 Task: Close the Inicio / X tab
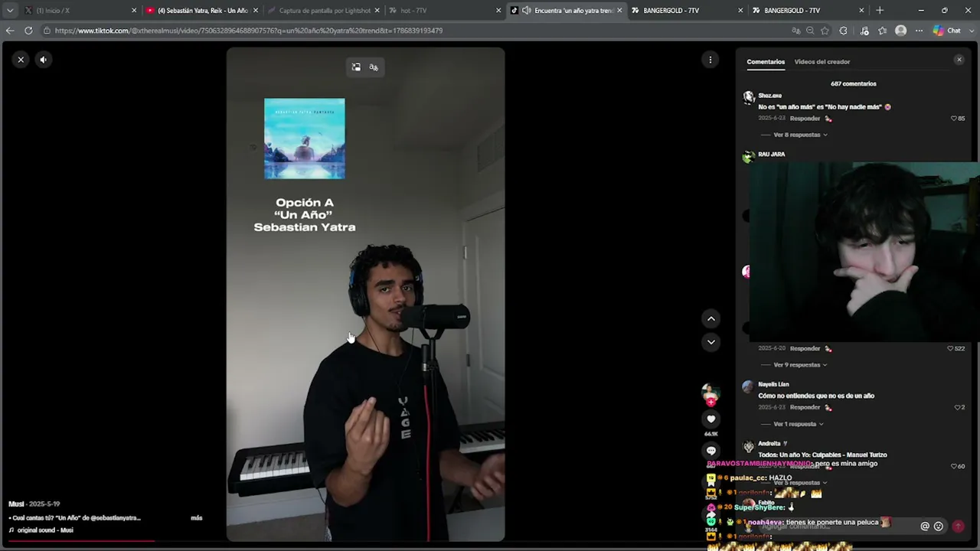[134, 11]
